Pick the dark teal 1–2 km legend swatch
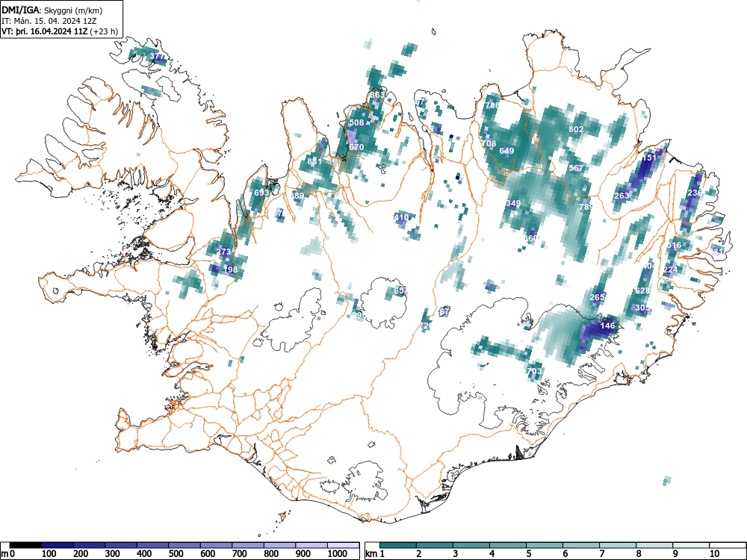The height and width of the screenshot is (560, 747). (398, 545)
